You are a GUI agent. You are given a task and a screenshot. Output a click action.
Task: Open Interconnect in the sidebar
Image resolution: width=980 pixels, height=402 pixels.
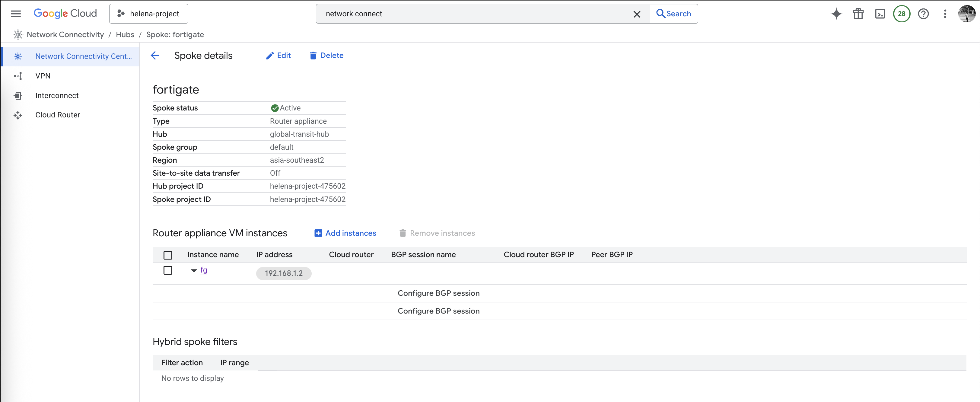point(57,95)
